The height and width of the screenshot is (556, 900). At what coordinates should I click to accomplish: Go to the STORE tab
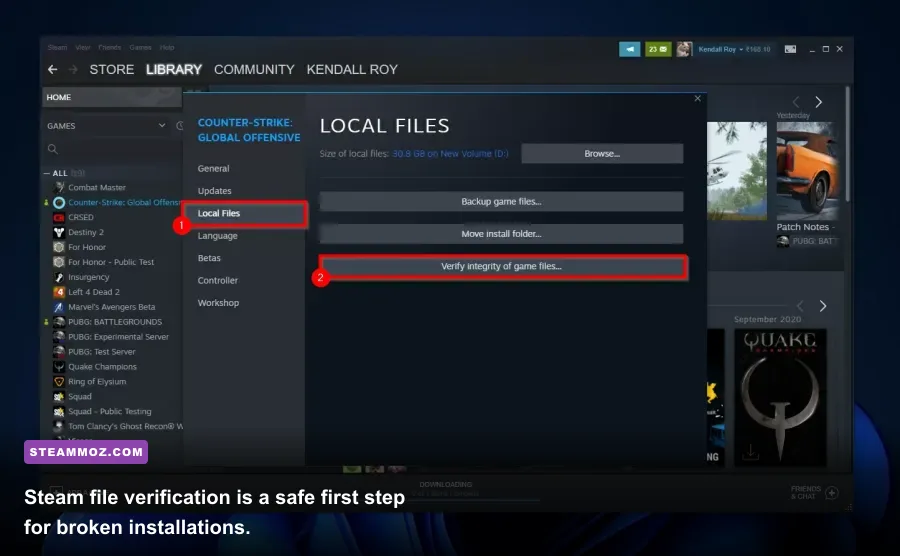tap(112, 69)
